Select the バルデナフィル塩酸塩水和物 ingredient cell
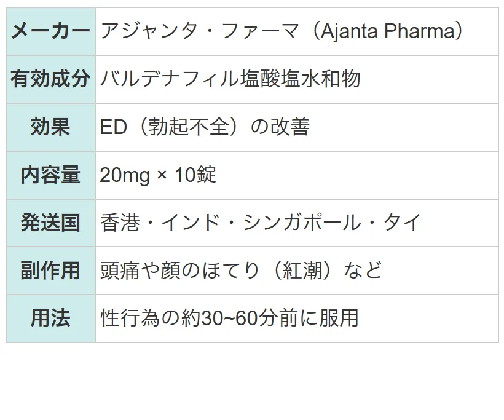This screenshot has width=504, height=420. coord(297,79)
